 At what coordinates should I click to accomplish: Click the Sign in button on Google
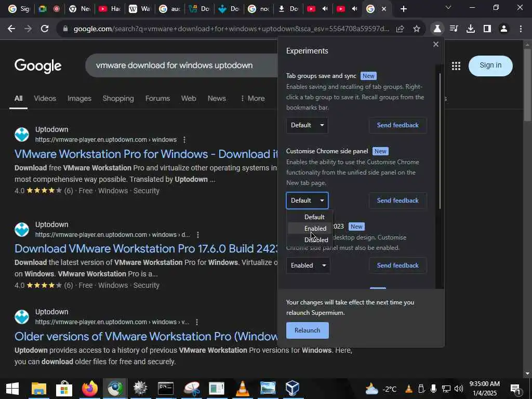click(x=490, y=65)
